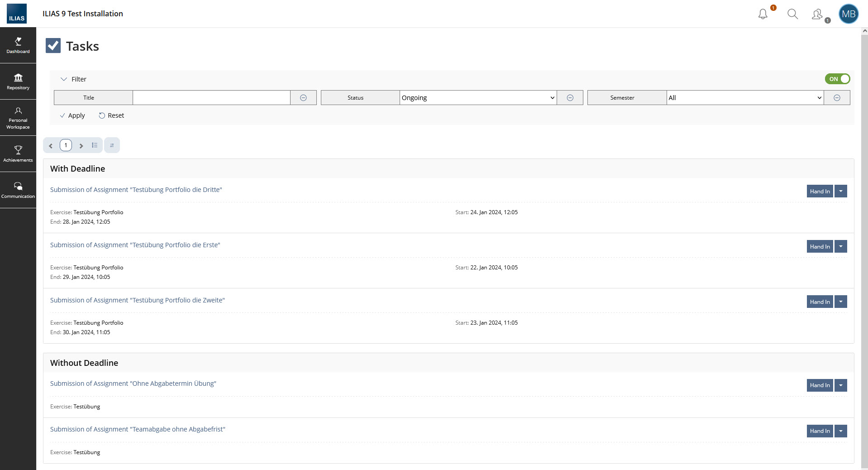This screenshot has height=470, width=868.
Task: Click the ILIAS logo
Action: click(17, 14)
